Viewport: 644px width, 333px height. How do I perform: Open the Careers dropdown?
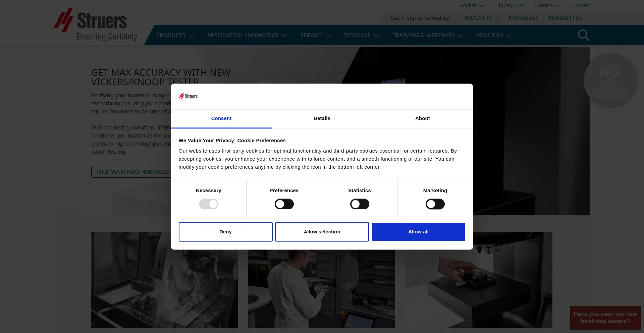[547, 5]
